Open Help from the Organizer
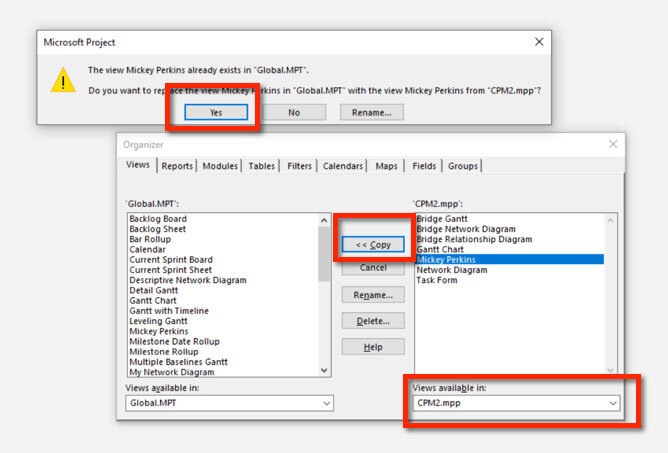Screen dimensions: 668x453 [x=373, y=347]
